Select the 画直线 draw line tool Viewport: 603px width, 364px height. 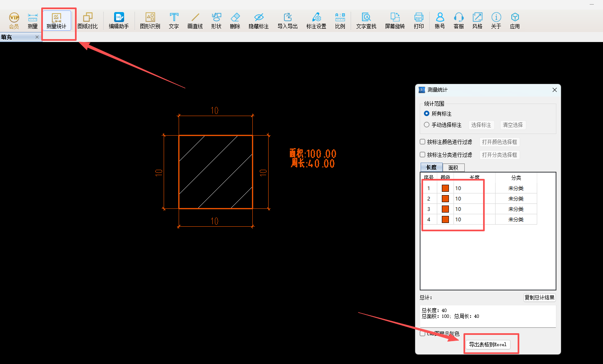(195, 20)
